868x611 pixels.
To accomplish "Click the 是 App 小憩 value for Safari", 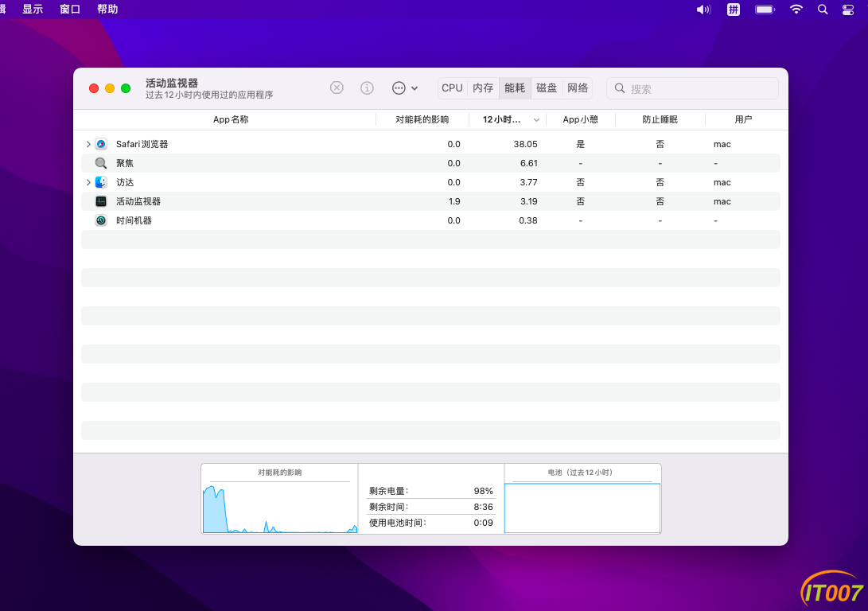I will pos(580,144).
